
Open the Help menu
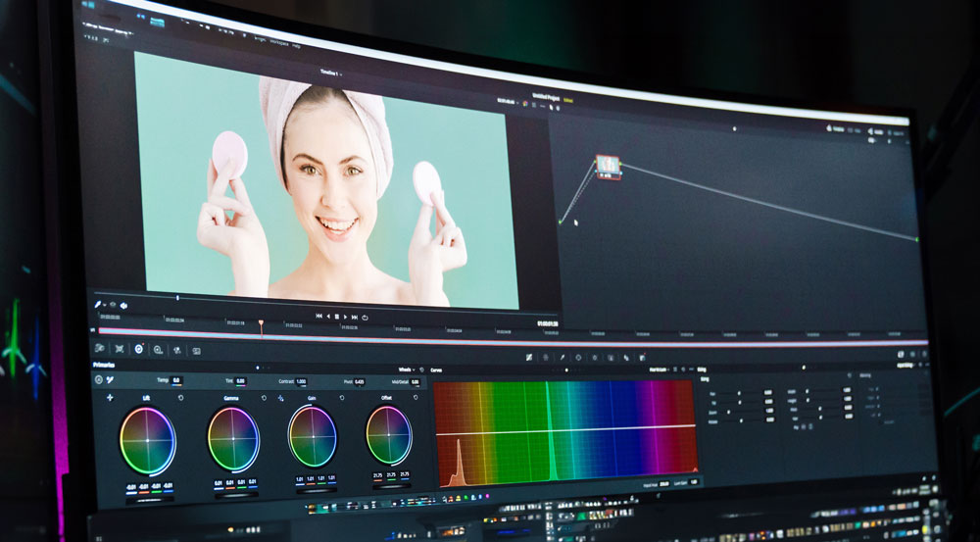point(296,46)
